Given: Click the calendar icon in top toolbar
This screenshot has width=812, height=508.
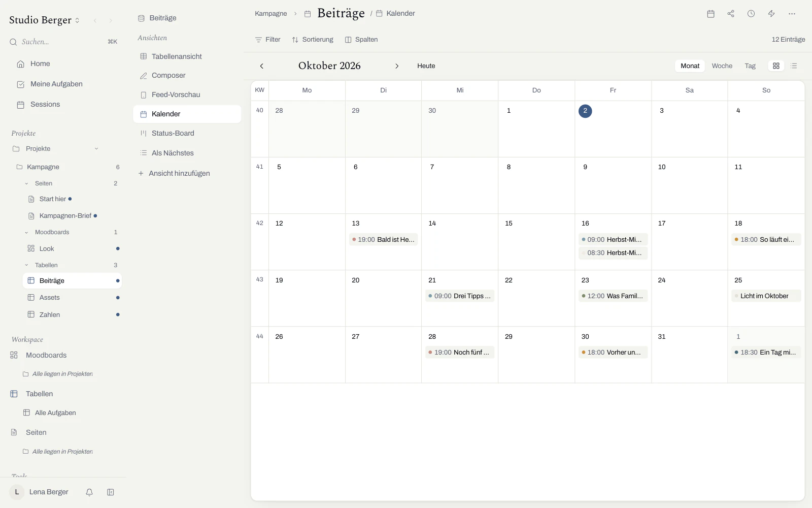Looking at the screenshot, I should pyautogui.click(x=710, y=14).
